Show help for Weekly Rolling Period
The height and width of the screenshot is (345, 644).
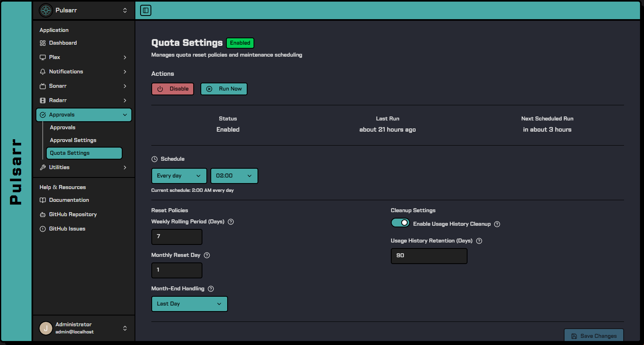coord(231,222)
